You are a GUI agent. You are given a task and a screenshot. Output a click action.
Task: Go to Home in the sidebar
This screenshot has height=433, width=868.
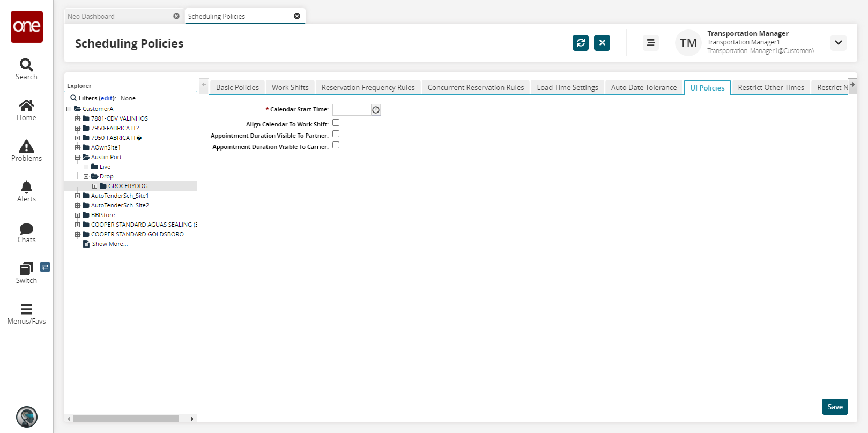point(26,105)
